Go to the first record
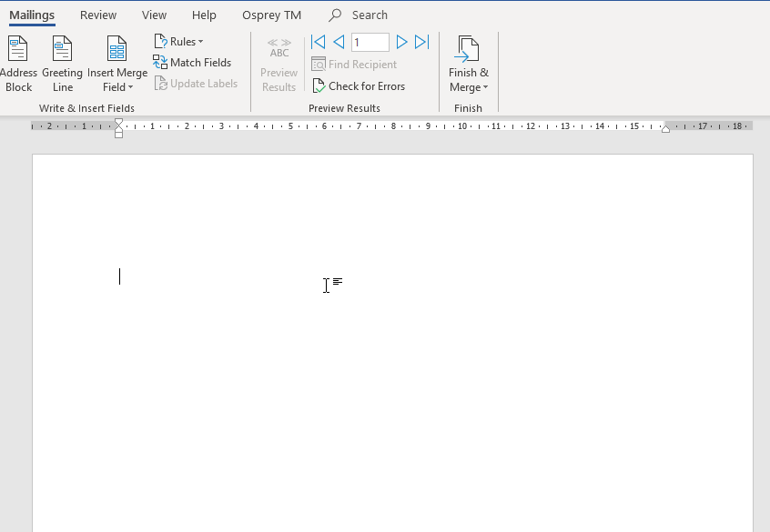 (319, 42)
